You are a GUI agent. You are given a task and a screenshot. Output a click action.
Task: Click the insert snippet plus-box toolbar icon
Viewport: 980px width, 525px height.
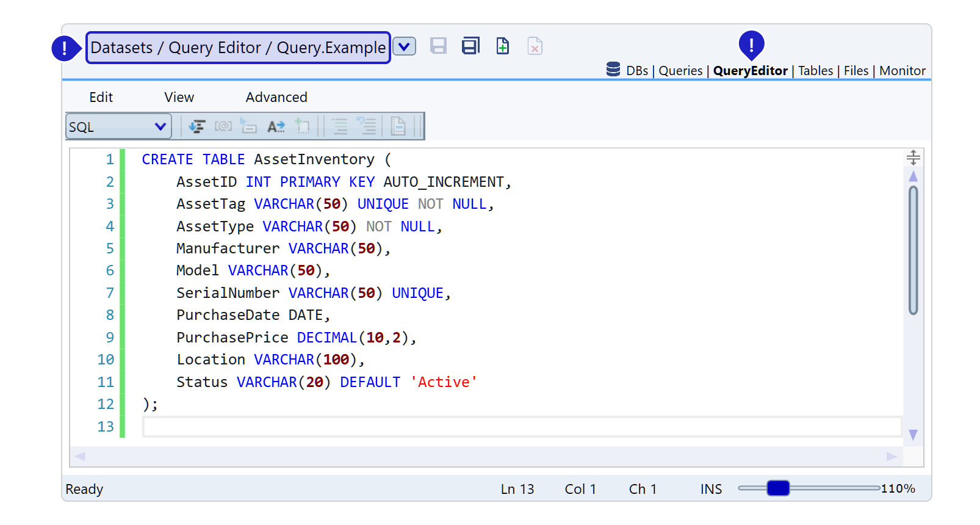303,126
